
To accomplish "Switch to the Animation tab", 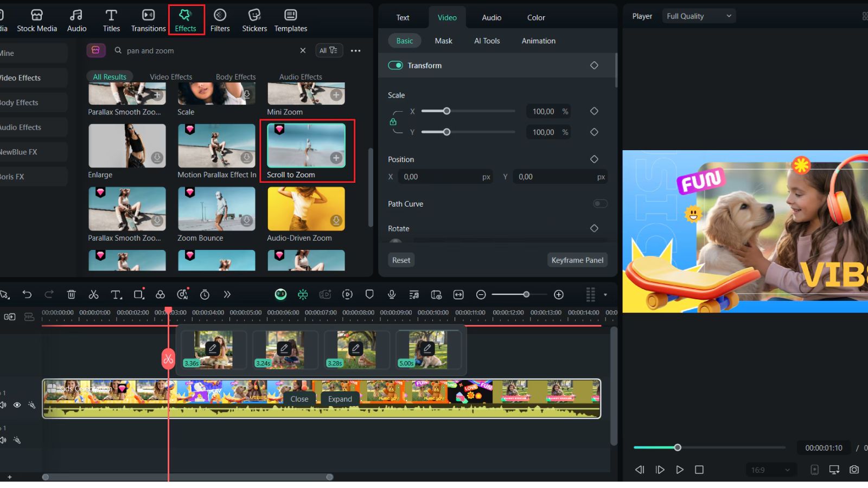I will click(x=538, y=41).
